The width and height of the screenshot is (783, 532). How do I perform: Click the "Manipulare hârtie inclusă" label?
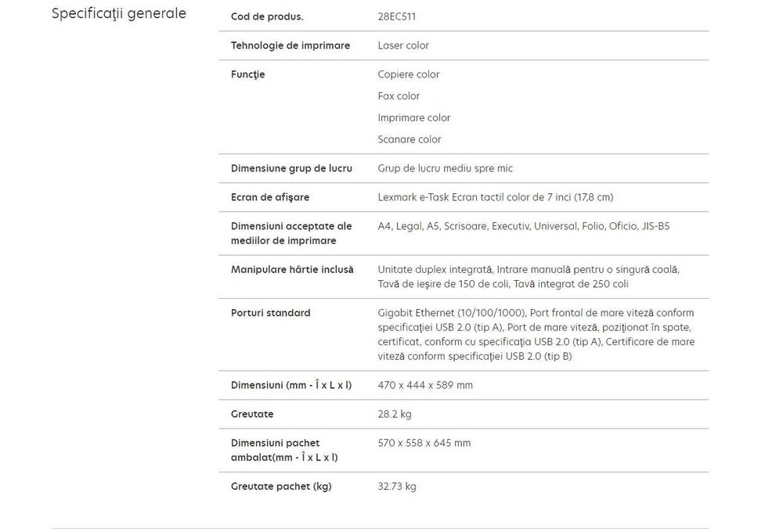point(292,269)
